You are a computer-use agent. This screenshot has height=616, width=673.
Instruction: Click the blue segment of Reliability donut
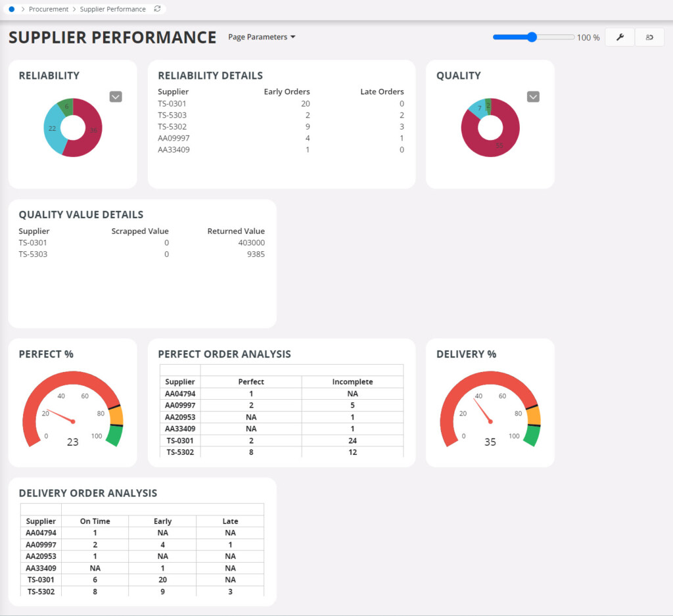pos(52,130)
